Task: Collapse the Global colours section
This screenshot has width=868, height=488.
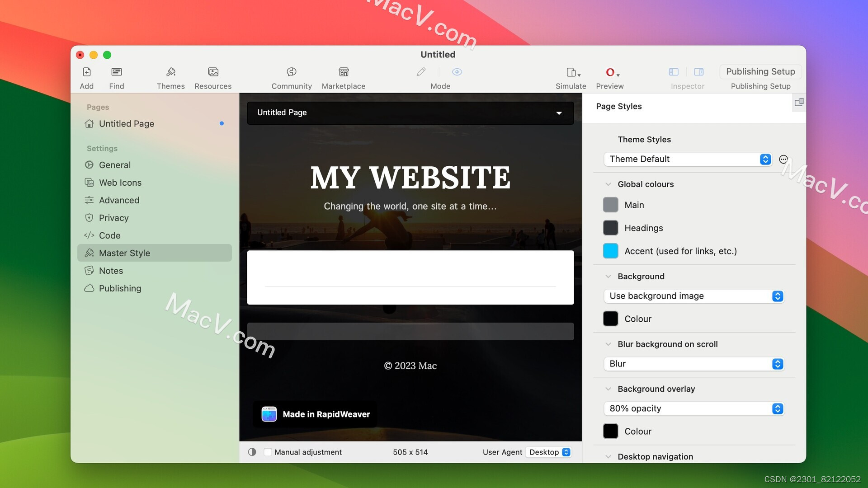Action: (x=608, y=184)
